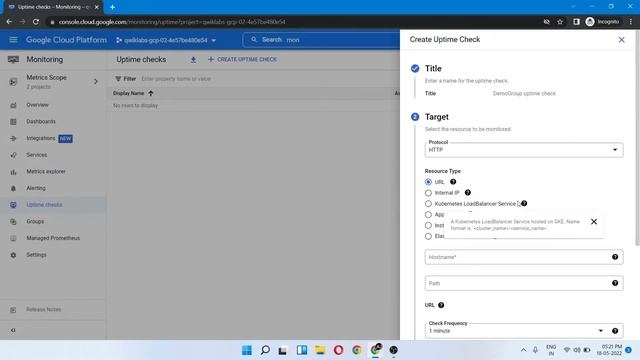Open the project selector dropdown
This screenshot has height=360, width=640.
(166, 40)
